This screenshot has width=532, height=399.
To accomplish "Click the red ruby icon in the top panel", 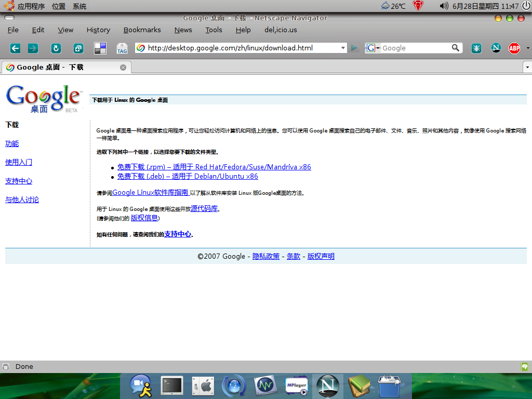I will pos(418,6).
